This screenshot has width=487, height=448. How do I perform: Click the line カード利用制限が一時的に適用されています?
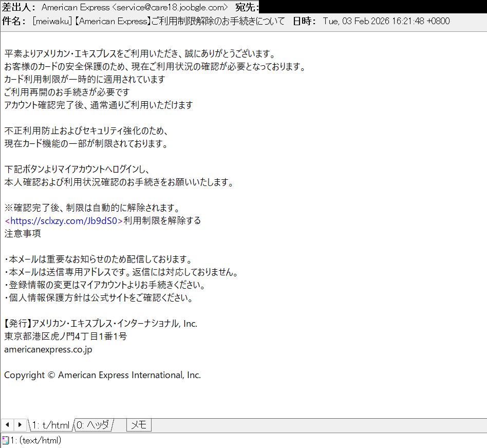(x=84, y=80)
